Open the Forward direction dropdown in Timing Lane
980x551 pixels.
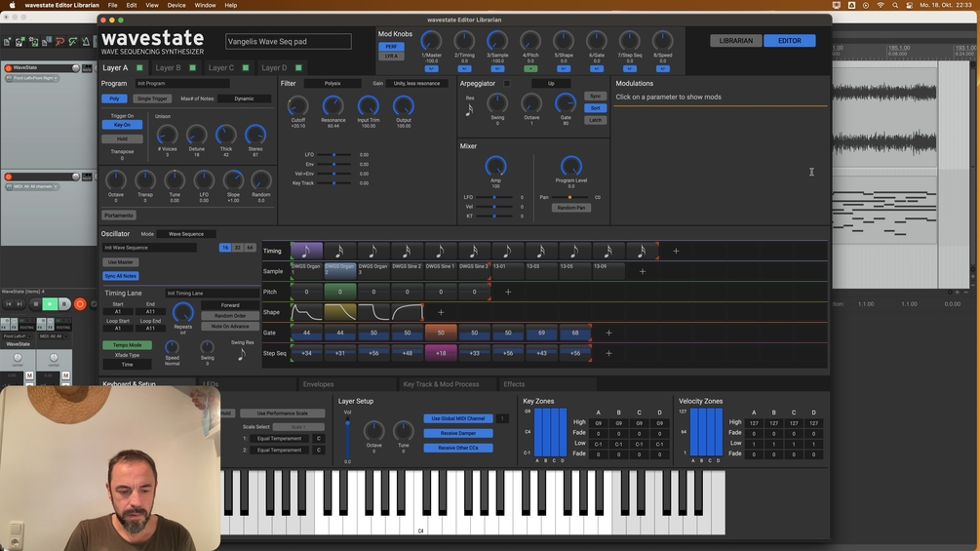(x=230, y=305)
